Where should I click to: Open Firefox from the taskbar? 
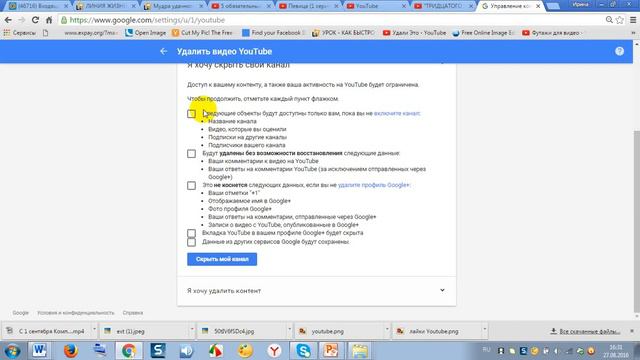pyautogui.click(x=70, y=351)
